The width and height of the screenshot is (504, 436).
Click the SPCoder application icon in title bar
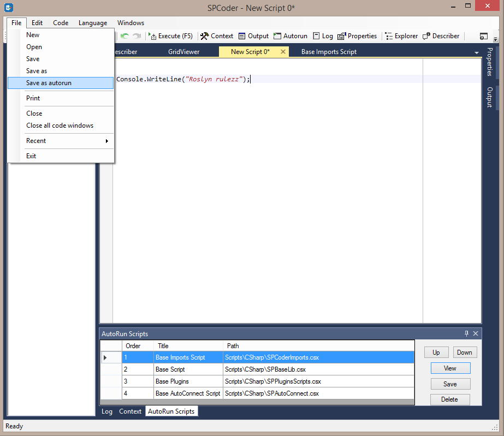pos(9,8)
